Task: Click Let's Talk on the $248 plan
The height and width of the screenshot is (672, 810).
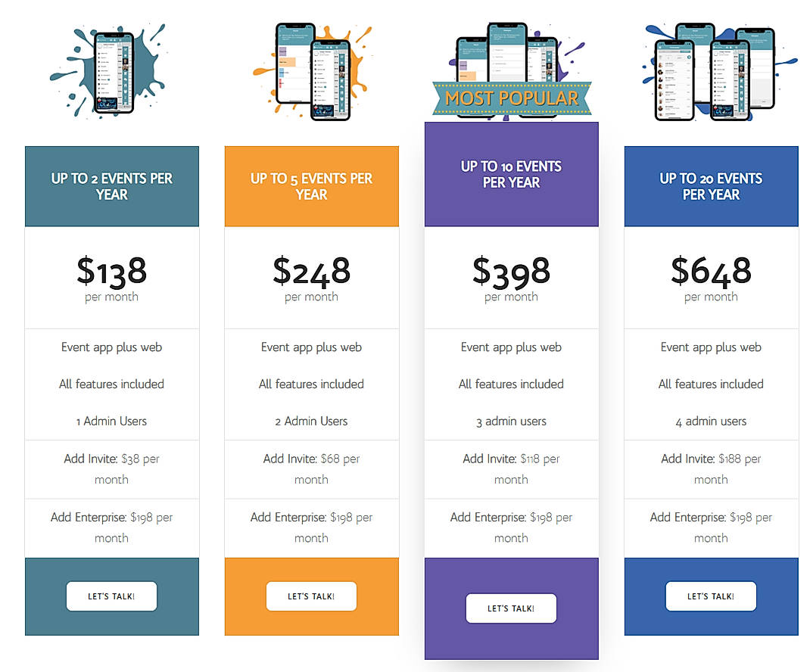Action: tap(311, 596)
